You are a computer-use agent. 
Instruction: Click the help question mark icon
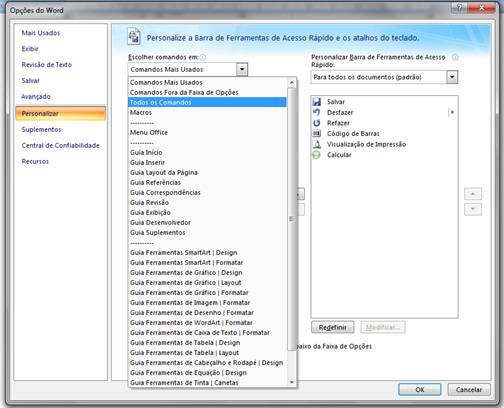[459, 7]
